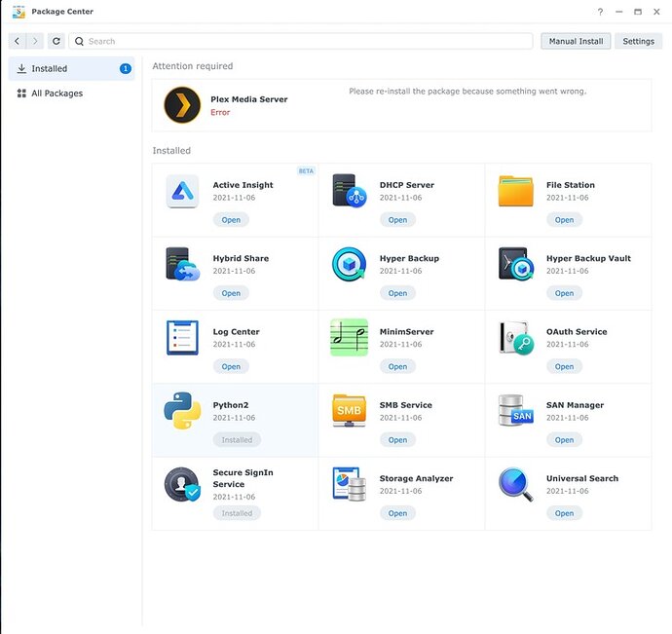Open Active Insight with its Open button
Viewport: 672px width, 634px height.
coord(231,220)
